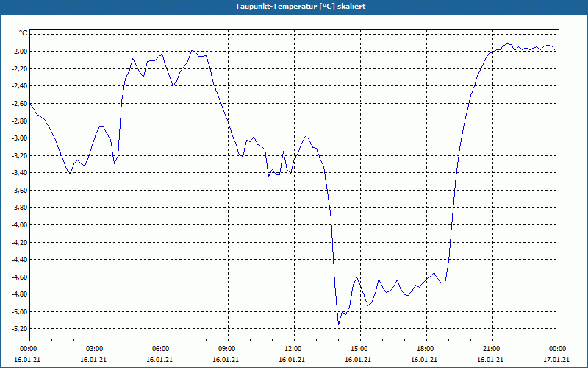Select the '16.01.21' date under 06:00
The width and height of the screenshot is (588, 368).
point(159,360)
